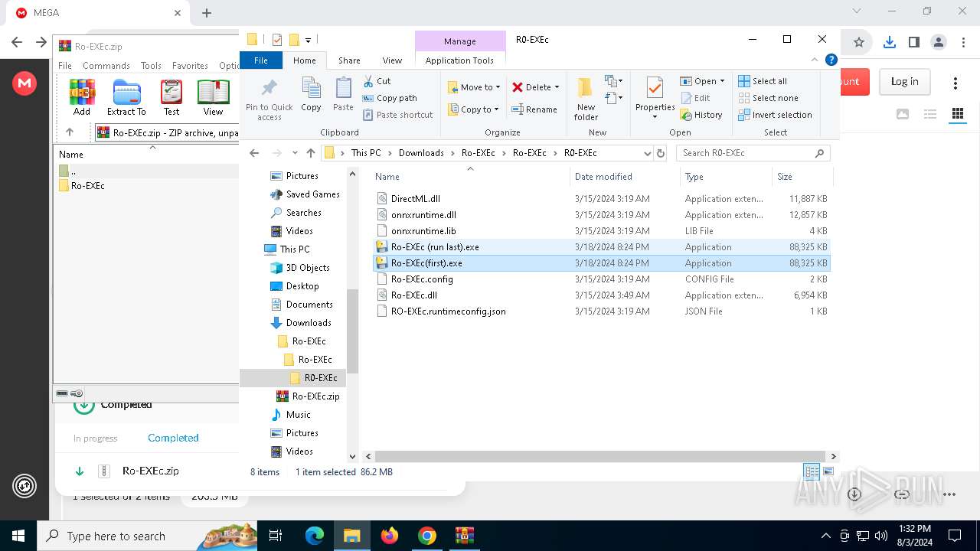Viewport: 980px width, 551px height.
Task: Open the File tab in Explorer
Action: click(x=261, y=60)
